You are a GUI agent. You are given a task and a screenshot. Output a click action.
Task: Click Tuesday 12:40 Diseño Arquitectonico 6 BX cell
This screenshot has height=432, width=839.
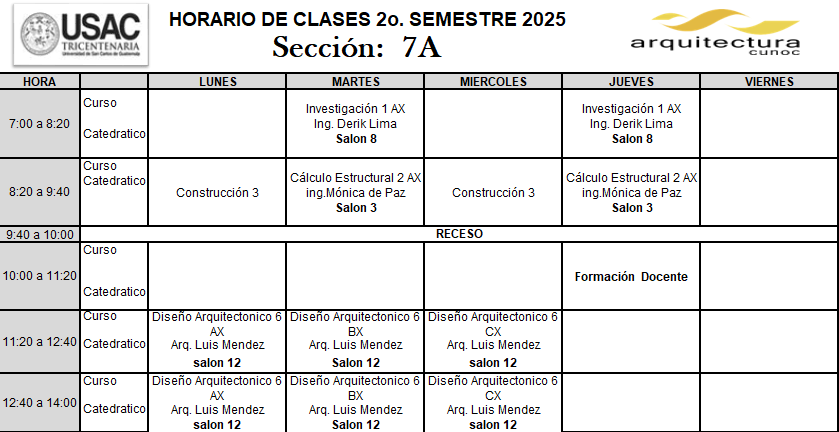point(355,403)
